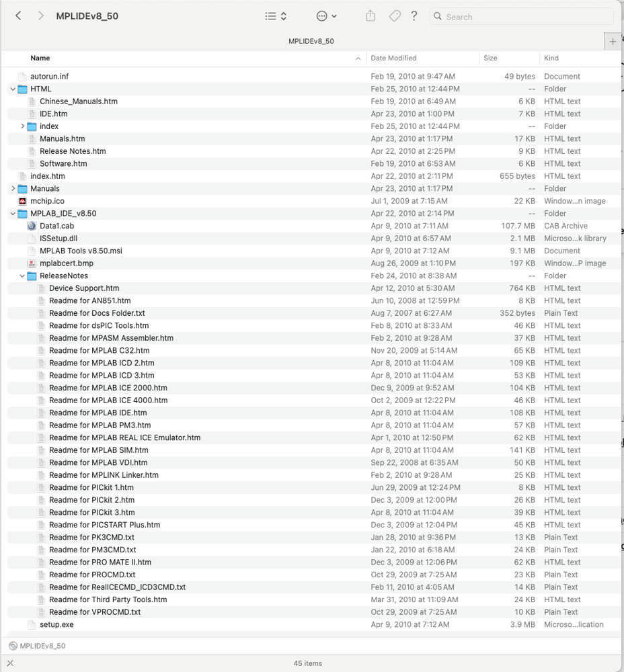The image size is (624, 672).
Task: Click the back navigation arrow
Action: (18, 15)
